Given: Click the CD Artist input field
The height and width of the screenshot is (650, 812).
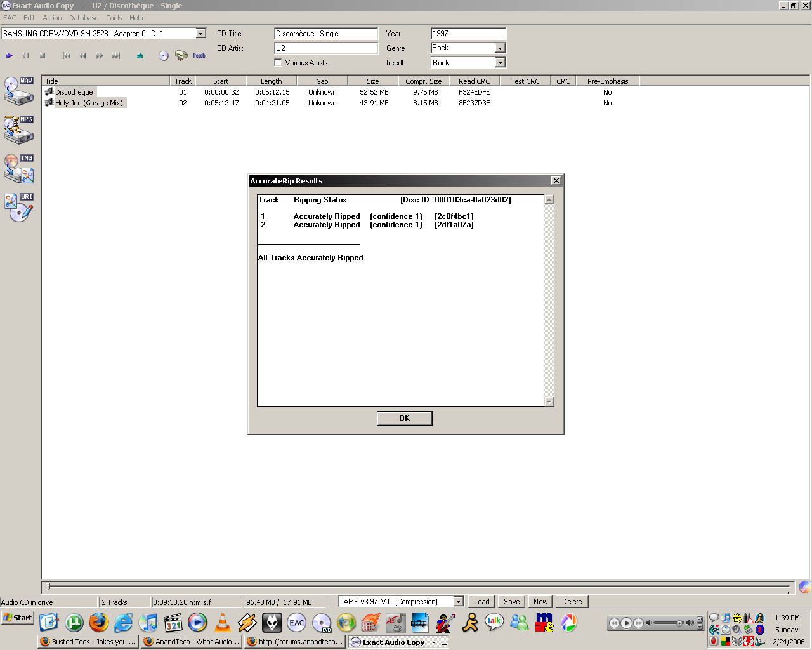Looking at the screenshot, I should [x=326, y=48].
